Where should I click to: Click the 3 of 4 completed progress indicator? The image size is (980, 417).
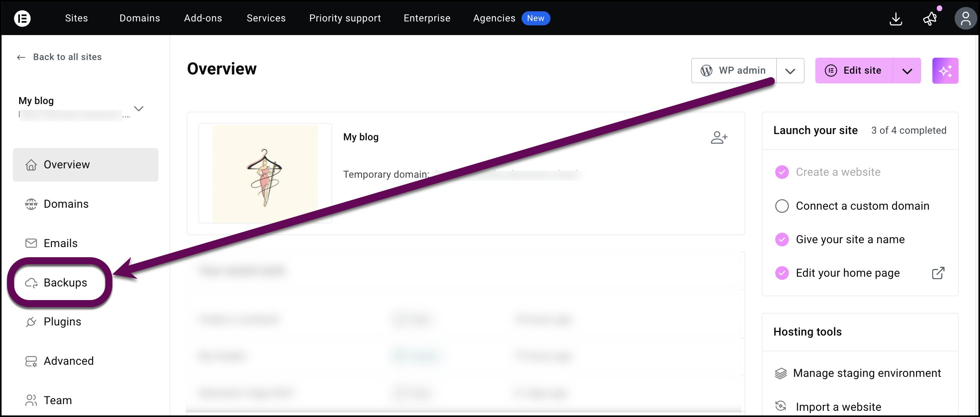coord(908,130)
